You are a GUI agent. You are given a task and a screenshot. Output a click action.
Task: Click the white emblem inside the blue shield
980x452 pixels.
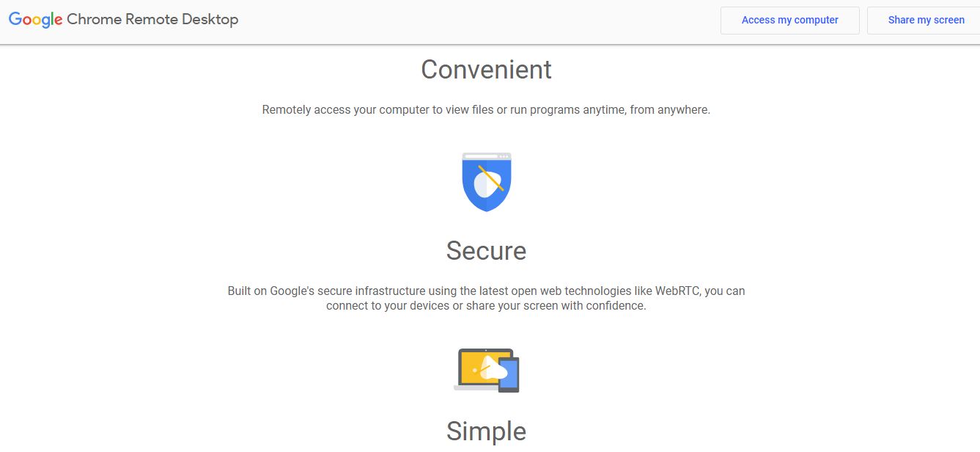tap(487, 183)
